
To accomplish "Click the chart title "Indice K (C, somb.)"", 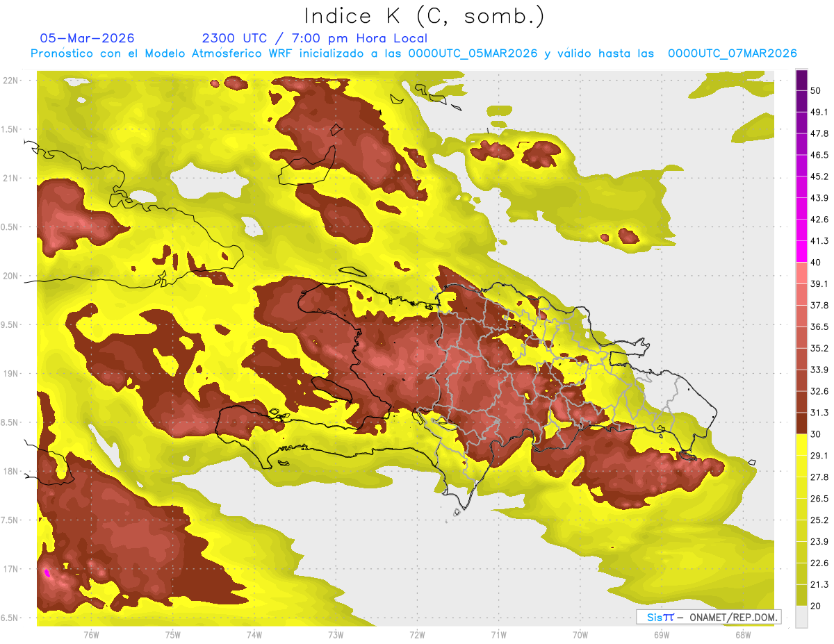I will coord(424,16).
